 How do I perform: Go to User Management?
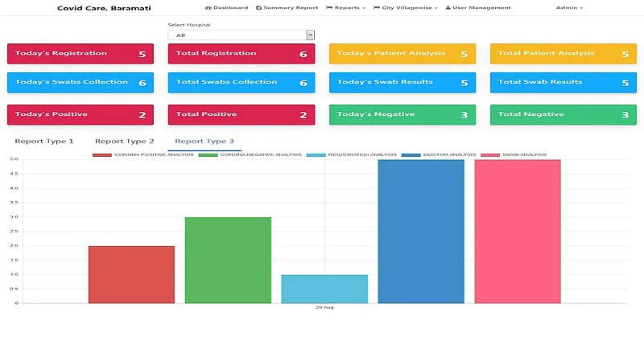(478, 8)
